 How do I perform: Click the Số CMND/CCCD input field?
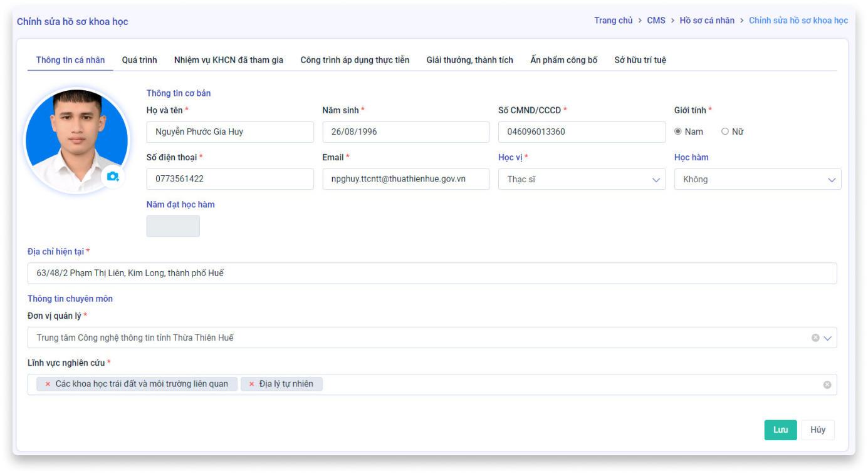tap(582, 132)
